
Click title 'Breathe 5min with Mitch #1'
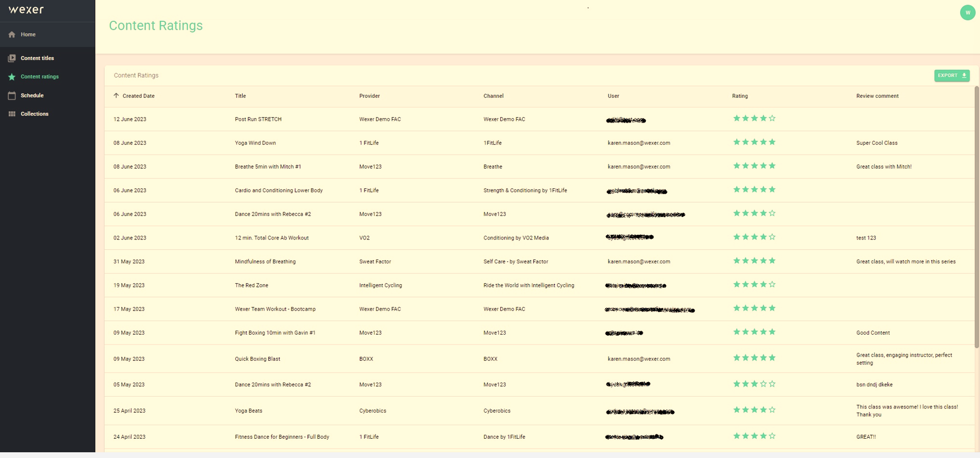[268, 167]
